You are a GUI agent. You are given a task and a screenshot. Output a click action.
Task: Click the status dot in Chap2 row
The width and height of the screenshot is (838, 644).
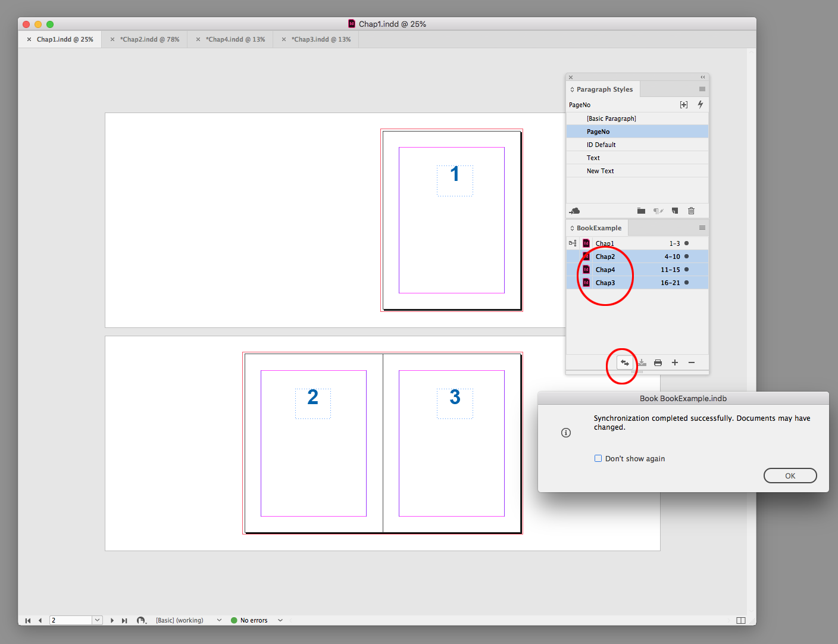click(x=686, y=256)
